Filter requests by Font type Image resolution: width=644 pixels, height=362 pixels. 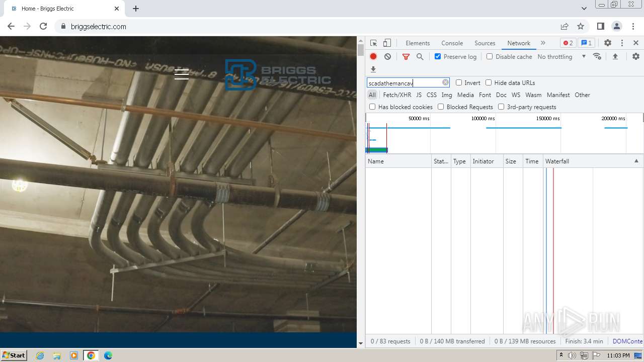[485, 95]
